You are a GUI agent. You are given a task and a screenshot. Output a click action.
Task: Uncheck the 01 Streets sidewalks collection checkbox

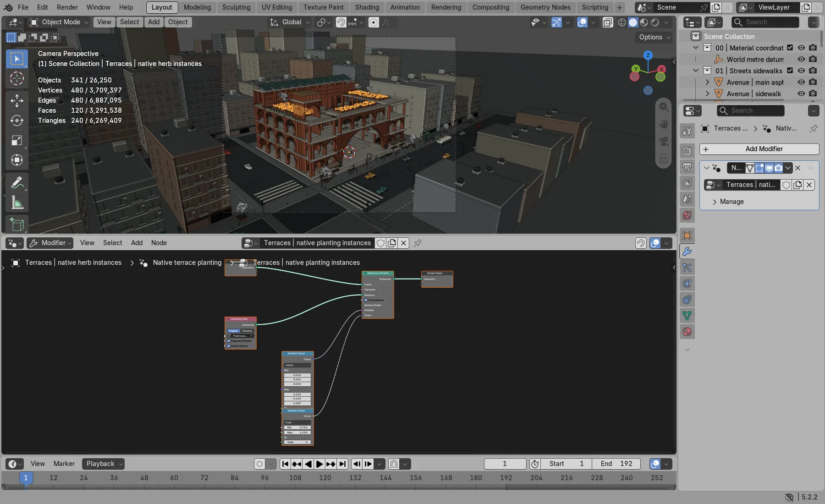tap(790, 71)
